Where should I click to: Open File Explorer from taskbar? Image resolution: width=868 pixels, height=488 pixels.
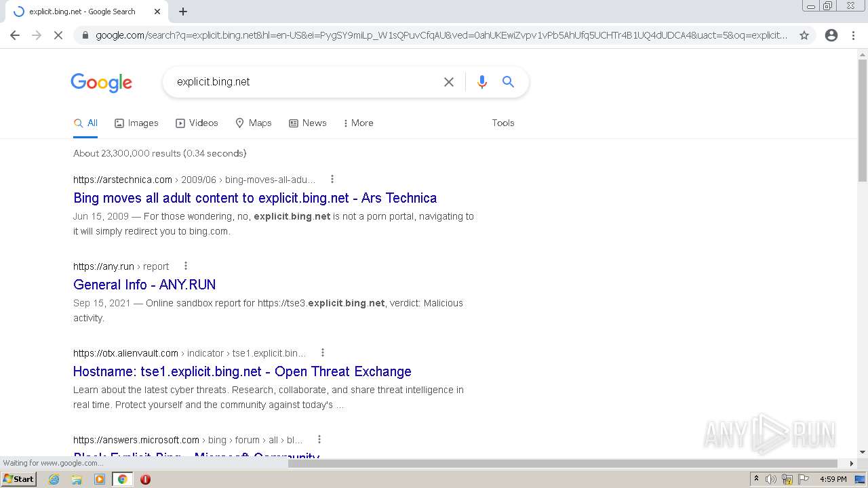[x=77, y=479]
